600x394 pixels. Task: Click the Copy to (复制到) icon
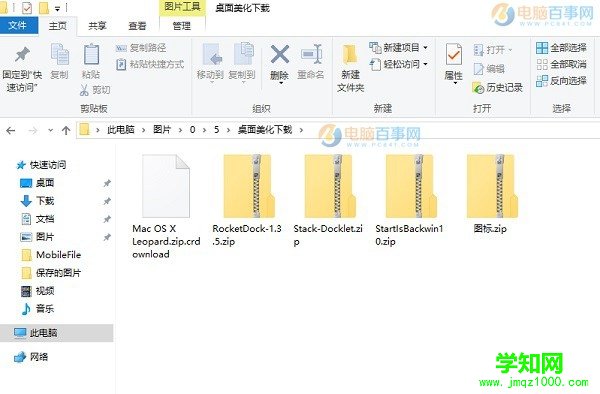point(243,54)
